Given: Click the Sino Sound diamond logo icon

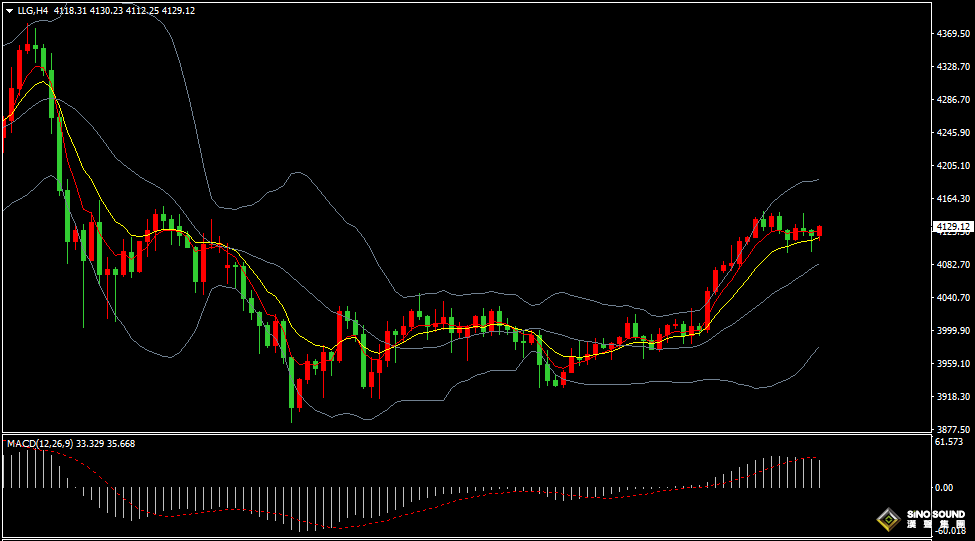Looking at the screenshot, I should (x=886, y=518).
